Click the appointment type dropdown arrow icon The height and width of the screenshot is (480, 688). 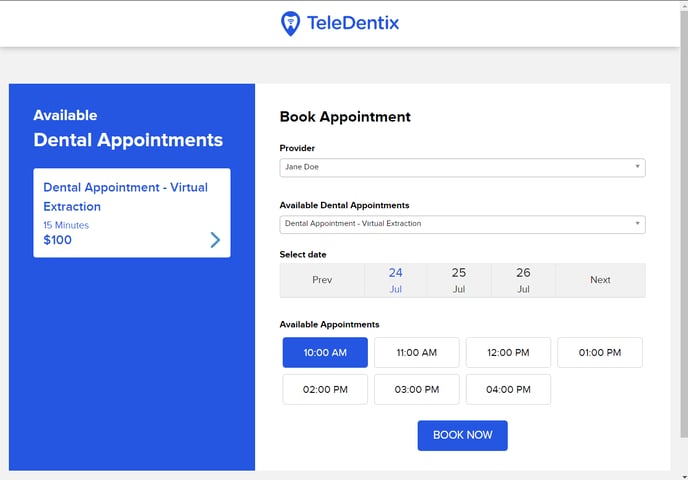pos(637,223)
